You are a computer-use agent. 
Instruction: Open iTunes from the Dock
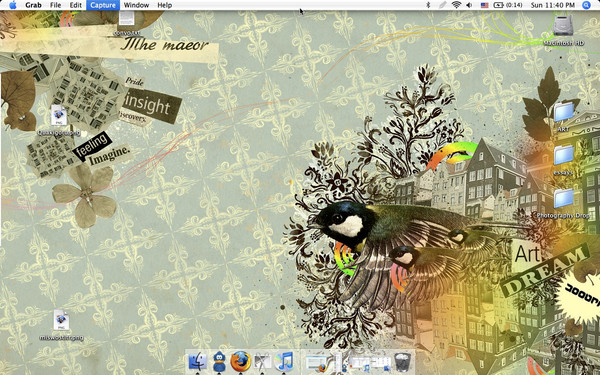(284, 361)
